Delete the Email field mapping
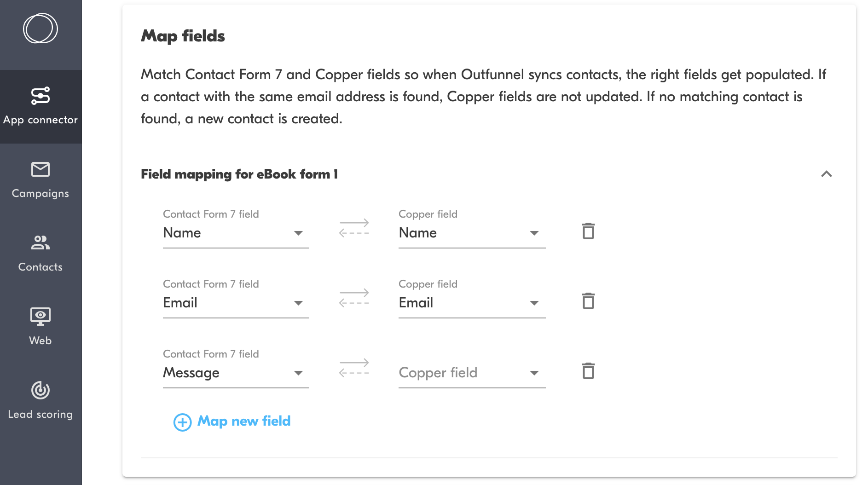This screenshot has width=868, height=485. coord(588,301)
